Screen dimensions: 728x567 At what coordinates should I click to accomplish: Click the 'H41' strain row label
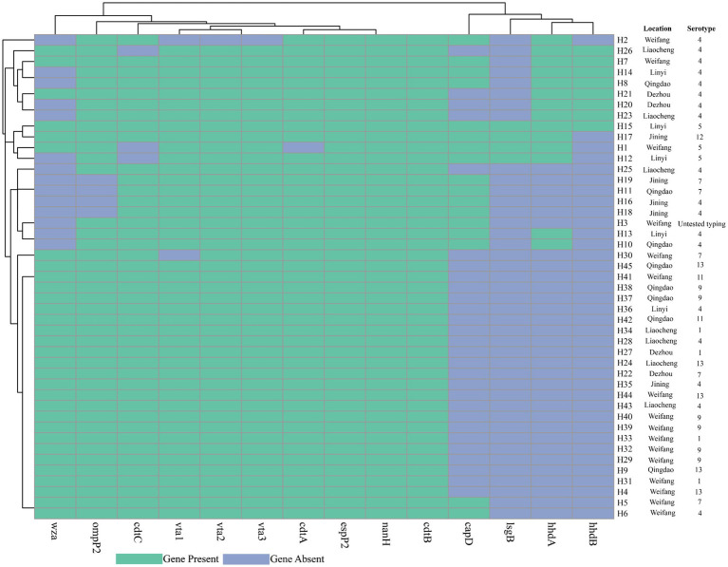pyautogui.click(x=625, y=276)
